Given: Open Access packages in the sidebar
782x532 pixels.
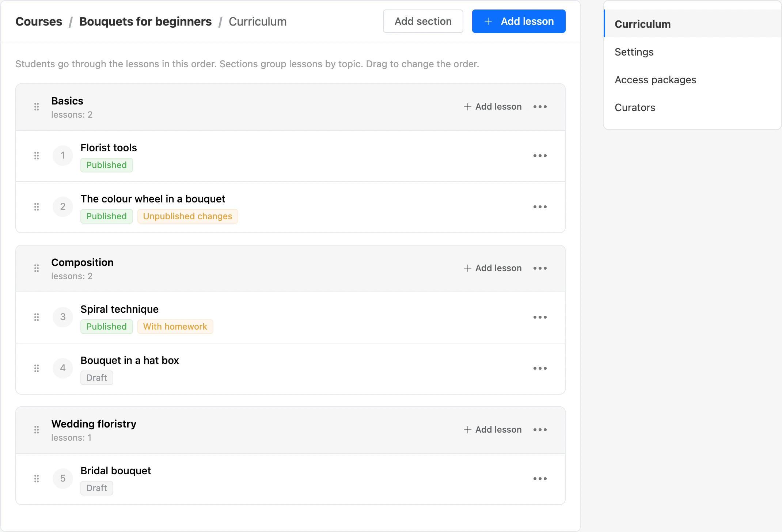Looking at the screenshot, I should tap(692, 80).
